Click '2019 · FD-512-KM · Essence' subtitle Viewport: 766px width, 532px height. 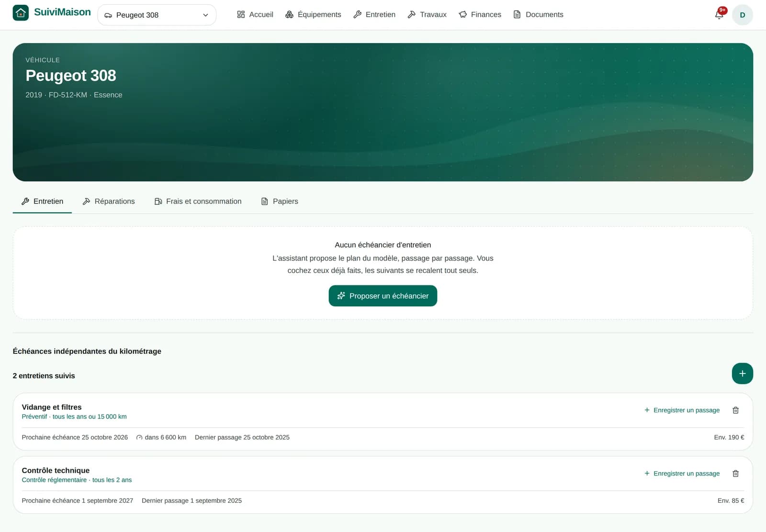click(74, 95)
